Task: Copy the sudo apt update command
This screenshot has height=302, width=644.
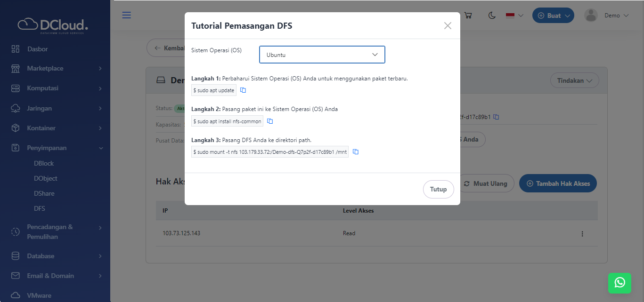Action: pos(243,90)
